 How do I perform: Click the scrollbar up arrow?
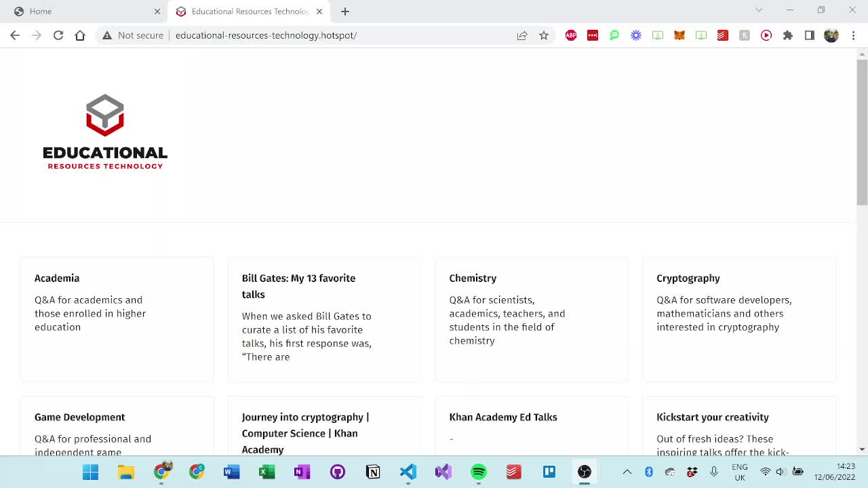(x=862, y=54)
